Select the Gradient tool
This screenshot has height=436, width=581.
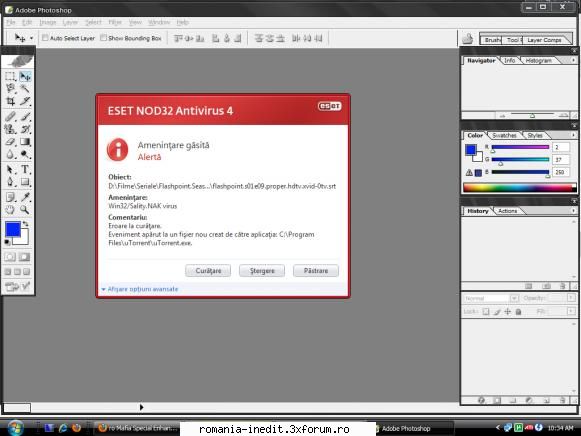(25, 142)
